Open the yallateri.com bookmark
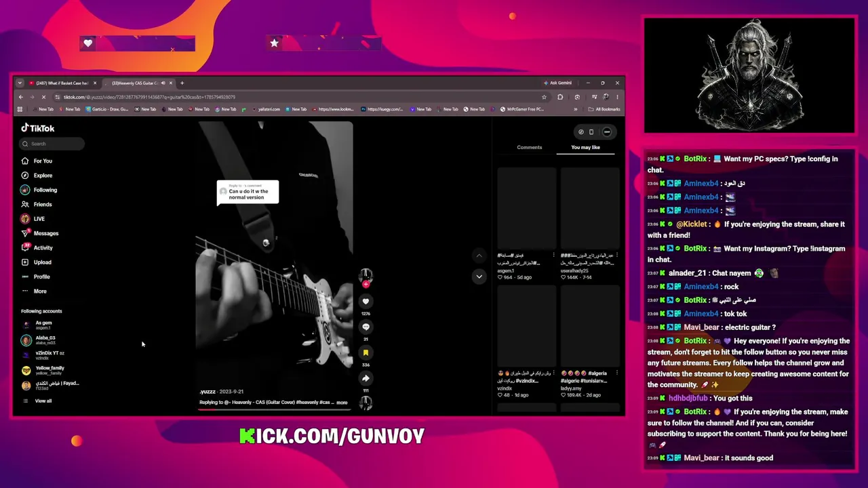The width and height of the screenshot is (868, 488). [x=265, y=109]
